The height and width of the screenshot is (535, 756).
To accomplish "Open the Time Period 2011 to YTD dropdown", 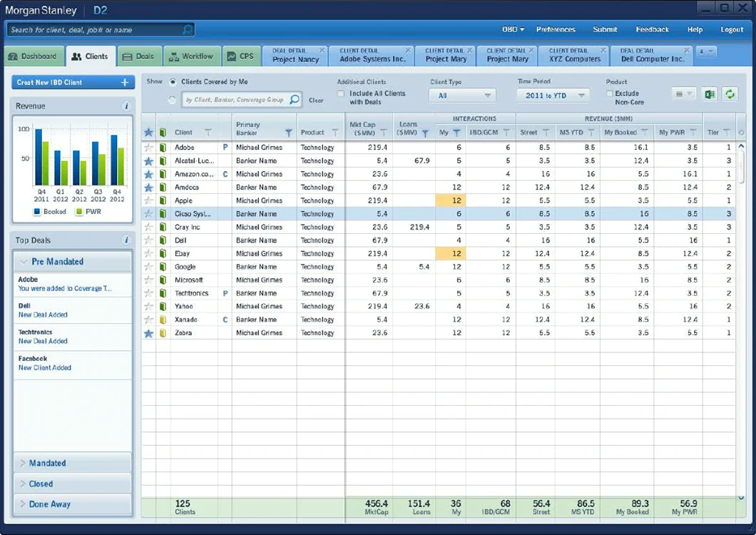I will [x=553, y=96].
